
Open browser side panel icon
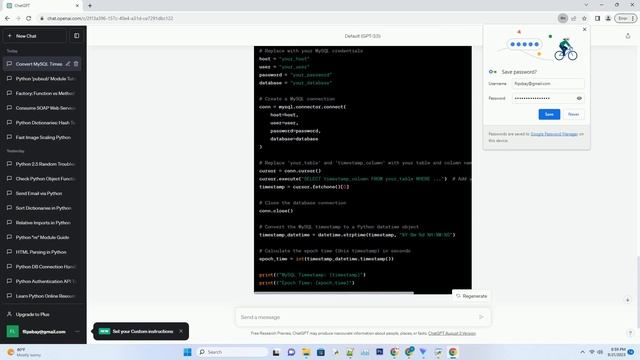click(x=597, y=18)
